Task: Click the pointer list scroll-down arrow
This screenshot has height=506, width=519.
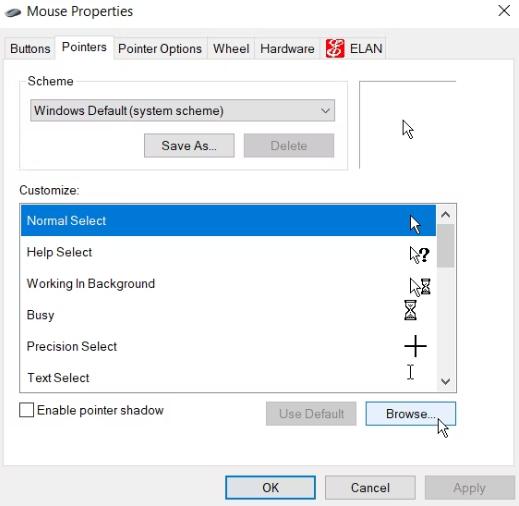Action: tap(446, 381)
